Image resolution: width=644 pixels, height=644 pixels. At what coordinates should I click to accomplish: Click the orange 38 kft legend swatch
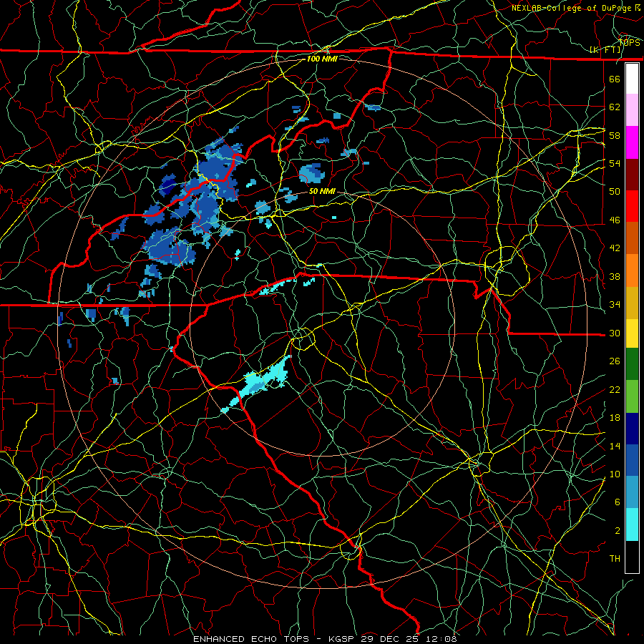tap(632, 270)
